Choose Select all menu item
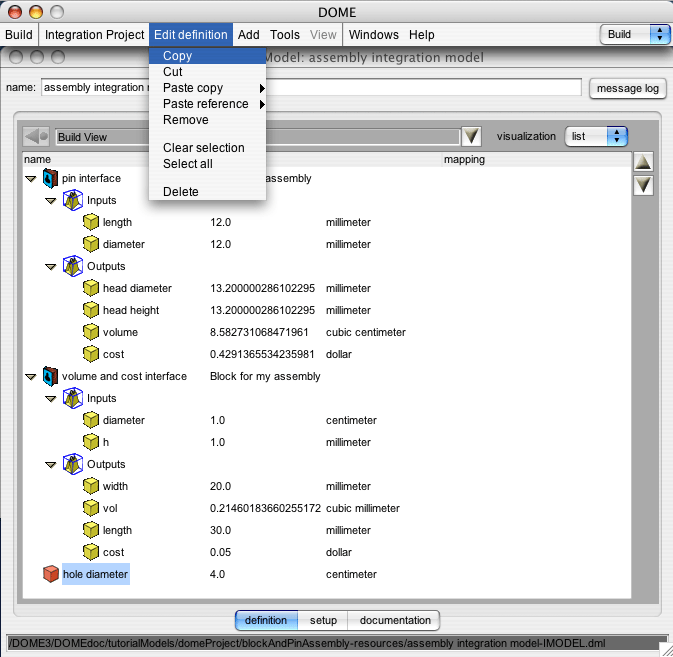 (x=207, y=163)
